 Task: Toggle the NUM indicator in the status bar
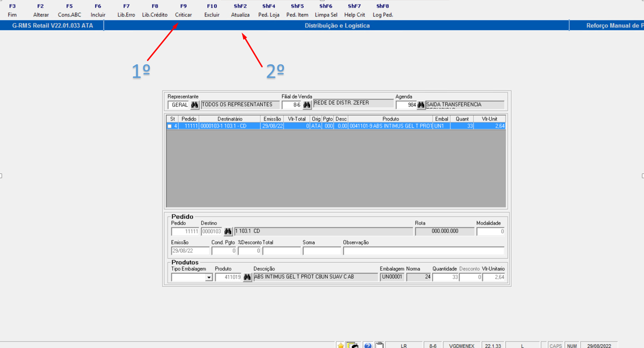(571, 345)
